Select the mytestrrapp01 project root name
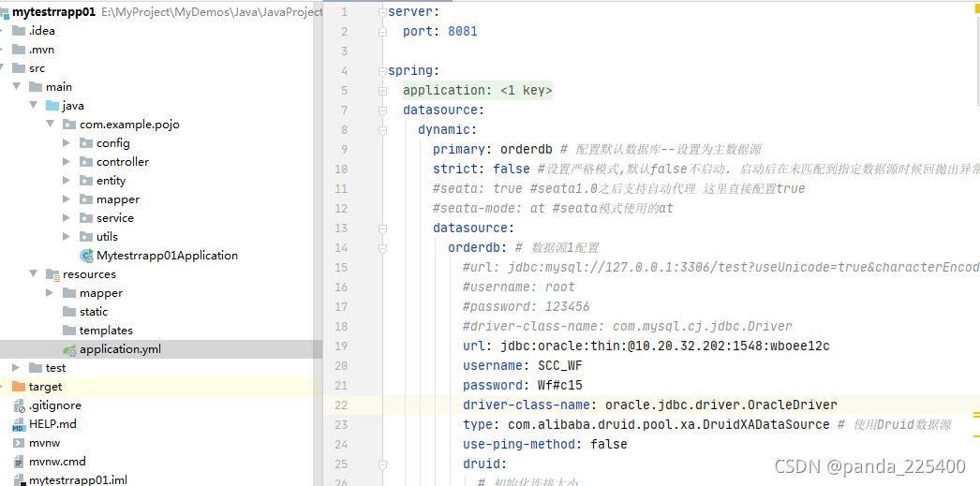 tap(53, 12)
